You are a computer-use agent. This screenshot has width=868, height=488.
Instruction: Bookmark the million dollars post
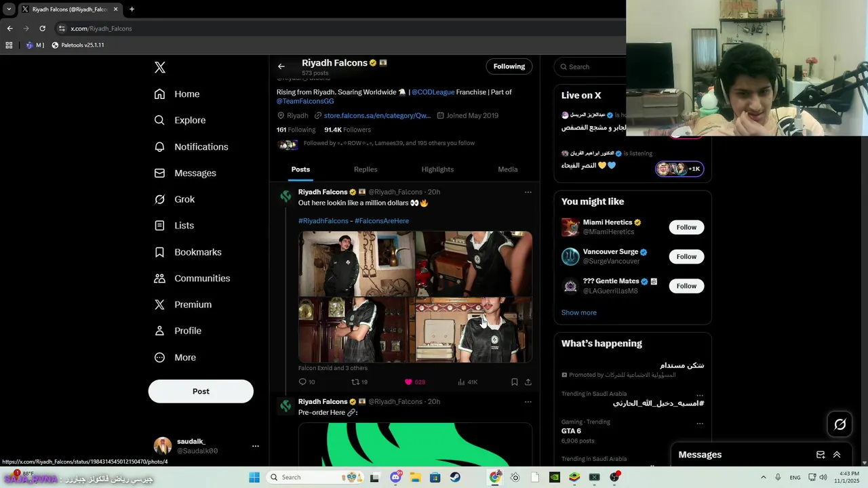coord(514,382)
